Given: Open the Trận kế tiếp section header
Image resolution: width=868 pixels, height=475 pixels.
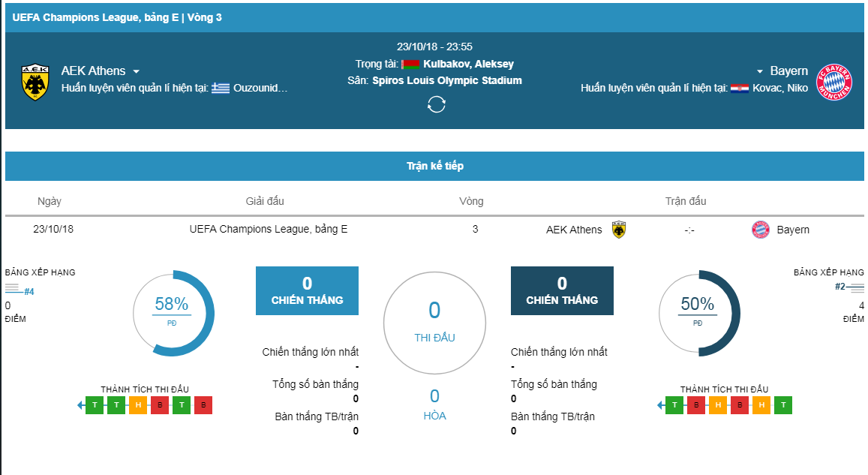Looking at the screenshot, I should pos(434,166).
